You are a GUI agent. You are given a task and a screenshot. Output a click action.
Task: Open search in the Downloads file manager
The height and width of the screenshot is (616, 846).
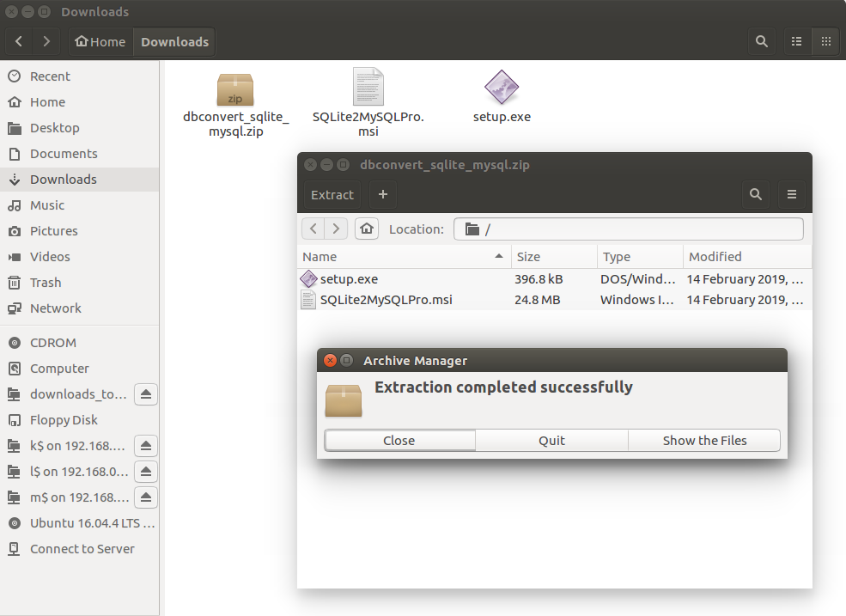click(761, 41)
